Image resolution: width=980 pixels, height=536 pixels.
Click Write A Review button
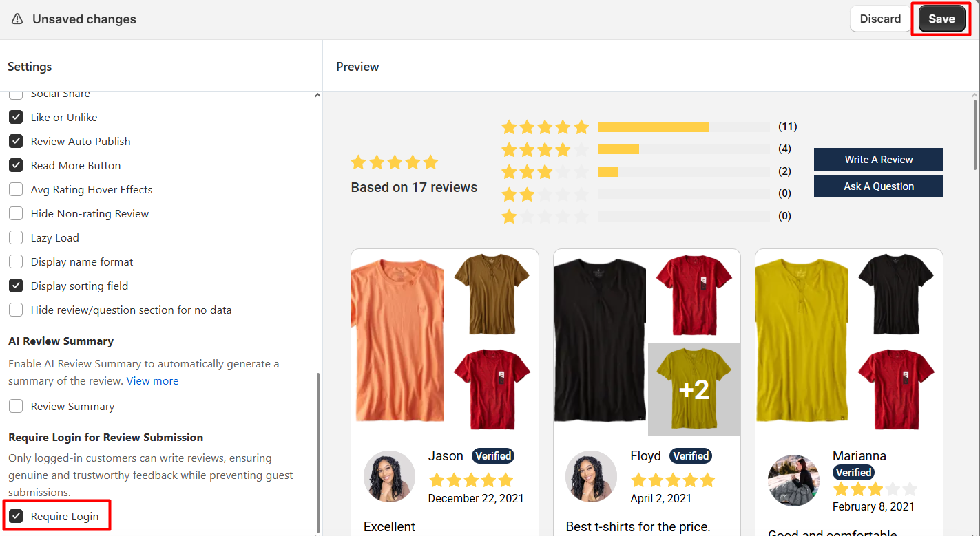click(x=879, y=159)
